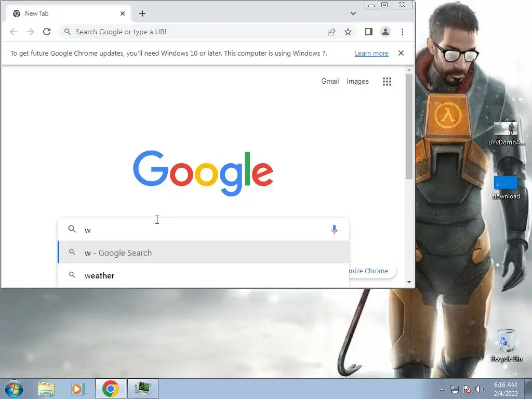Bookmark this tab with the star icon
532x399 pixels.
(x=348, y=32)
